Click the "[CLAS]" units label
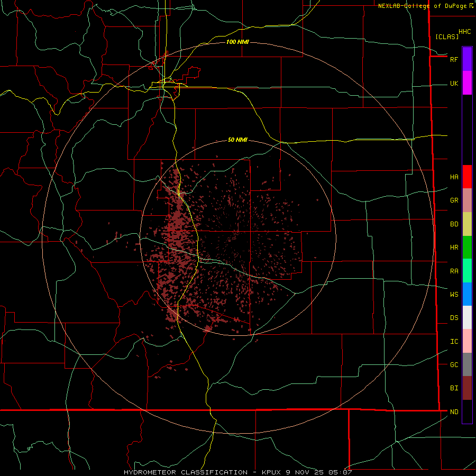The width and height of the screenshot is (476, 476). click(x=447, y=36)
